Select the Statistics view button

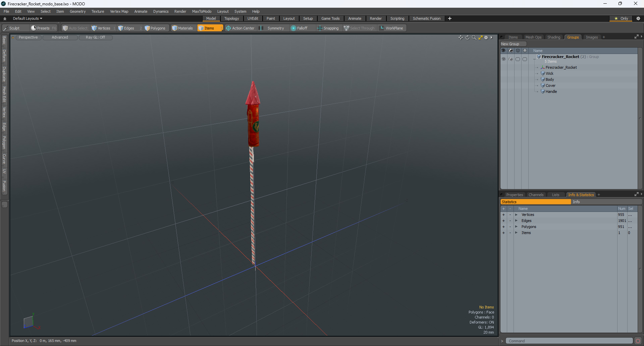pyautogui.click(x=536, y=202)
